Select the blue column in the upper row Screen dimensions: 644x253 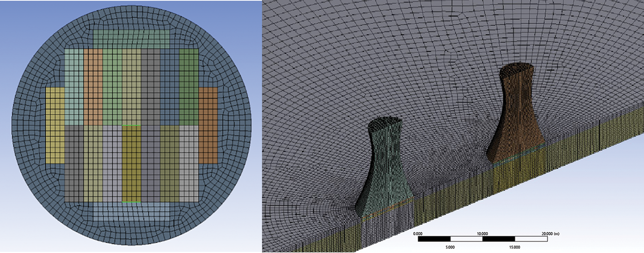[x=169, y=87]
